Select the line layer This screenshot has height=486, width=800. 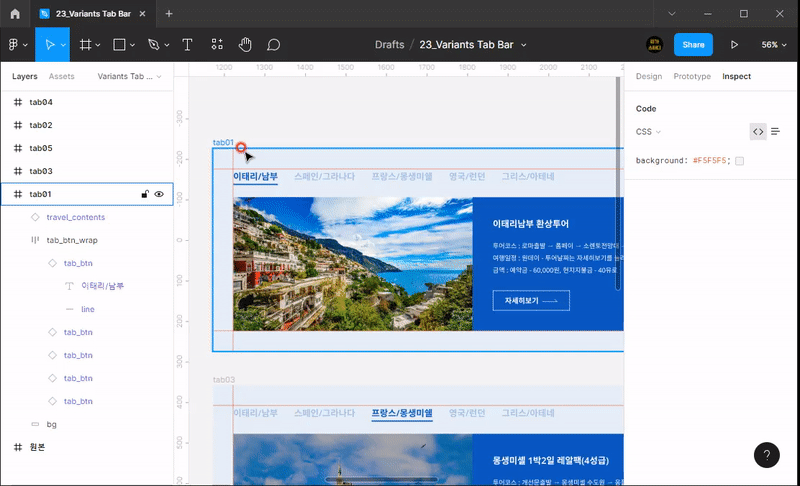point(87,309)
